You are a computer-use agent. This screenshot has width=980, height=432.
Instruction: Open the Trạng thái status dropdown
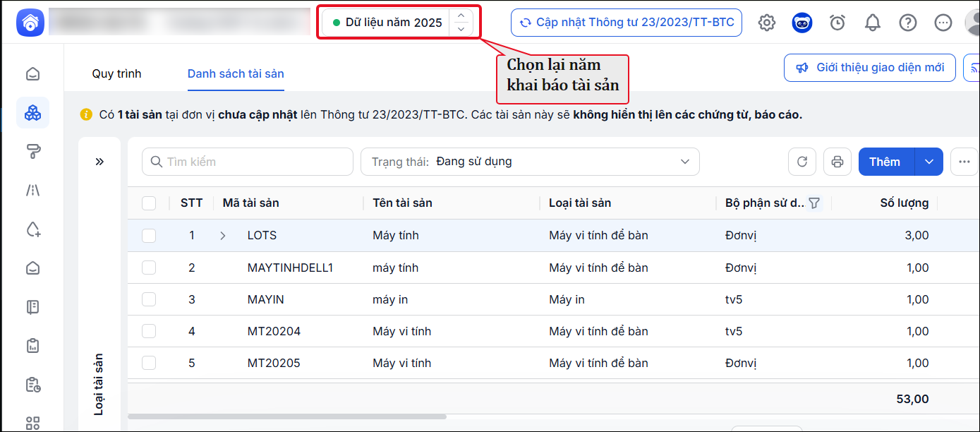530,162
